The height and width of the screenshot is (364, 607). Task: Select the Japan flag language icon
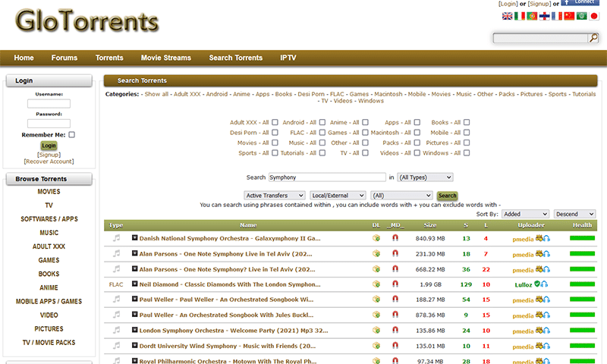click(x=594, y=16)
